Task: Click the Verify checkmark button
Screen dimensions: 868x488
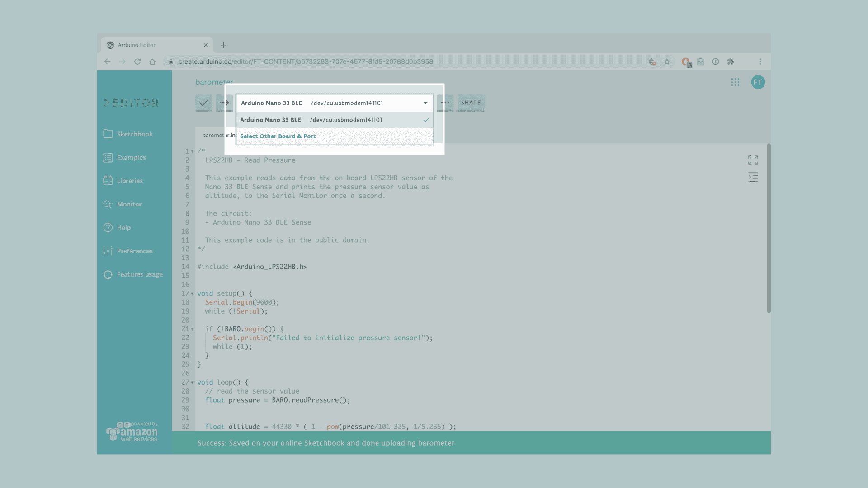Action: point(204,103)
